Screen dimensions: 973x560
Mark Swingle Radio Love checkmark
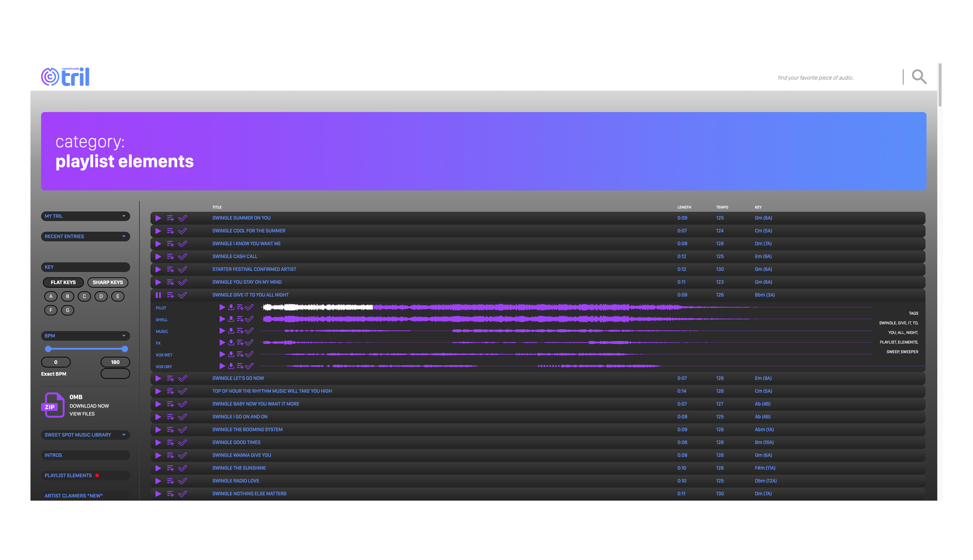(x=182, y=481)
